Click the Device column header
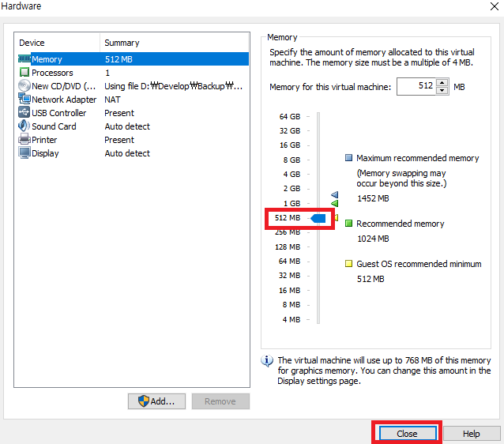The image size is (504, 444). click(57, 43)
